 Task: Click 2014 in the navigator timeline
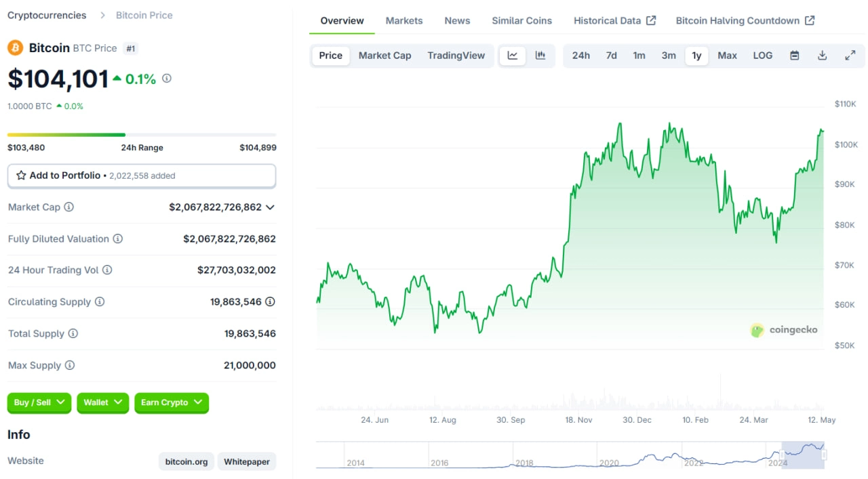point(356,463)
